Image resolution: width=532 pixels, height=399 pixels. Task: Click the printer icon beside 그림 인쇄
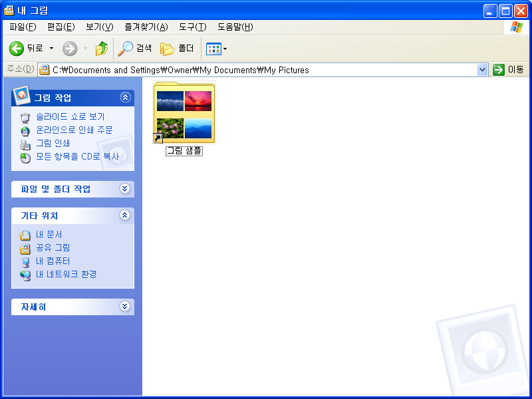(25, 144)
